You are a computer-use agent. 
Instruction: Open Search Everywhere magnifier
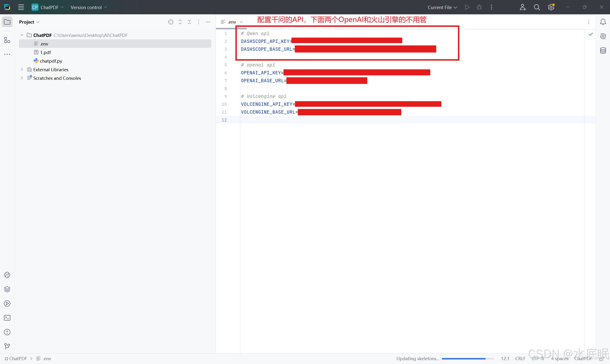pyautogui.click(x=537, y=7)
